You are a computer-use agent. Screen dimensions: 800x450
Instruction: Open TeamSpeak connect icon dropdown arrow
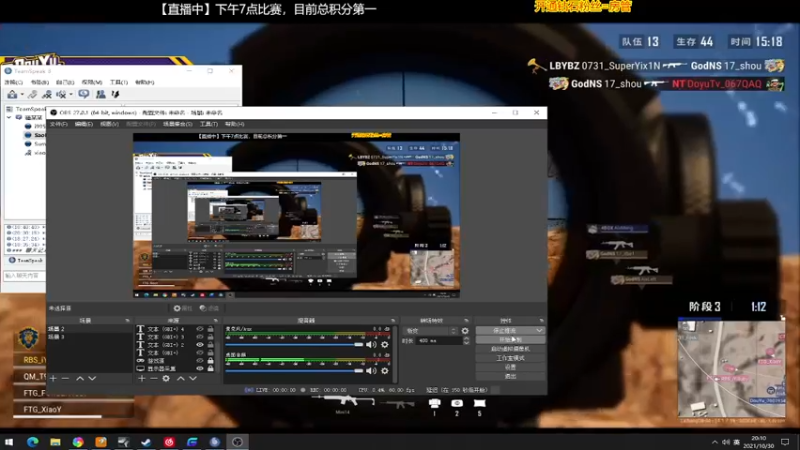[x=21, y=94]
